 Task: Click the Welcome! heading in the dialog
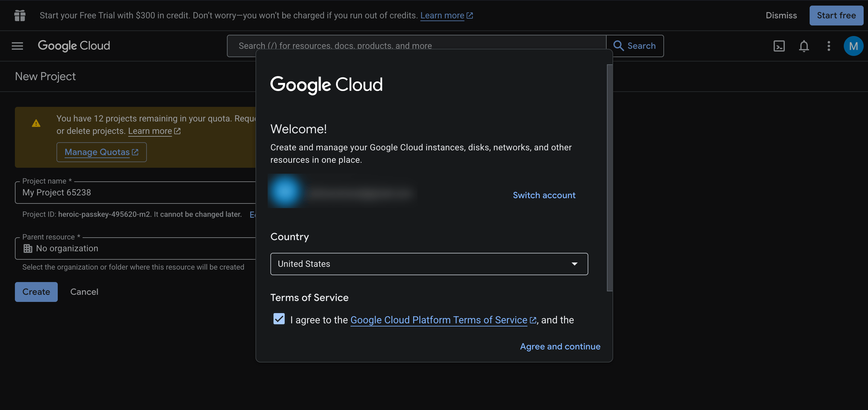pyautogui.click(x=299, y=129)
